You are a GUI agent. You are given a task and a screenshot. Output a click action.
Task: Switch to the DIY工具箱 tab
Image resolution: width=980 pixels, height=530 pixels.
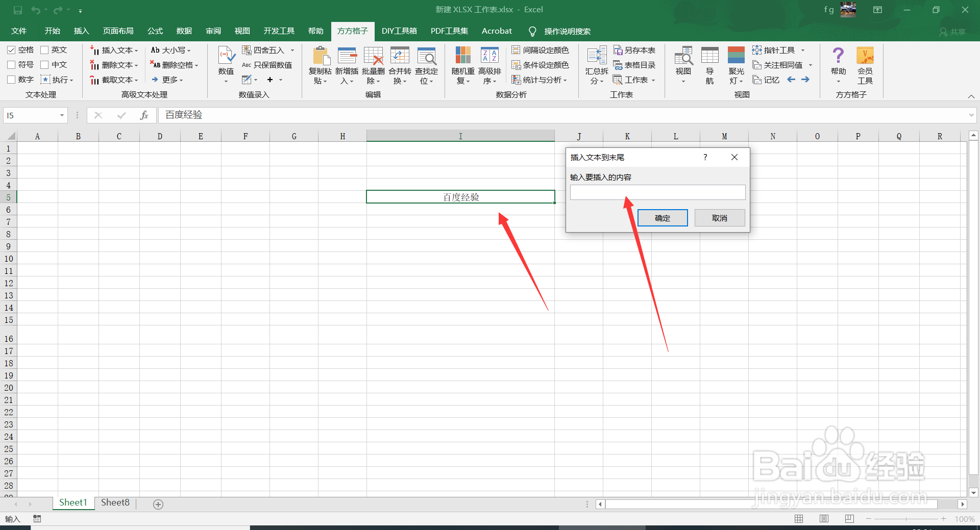tap(399, 31)
